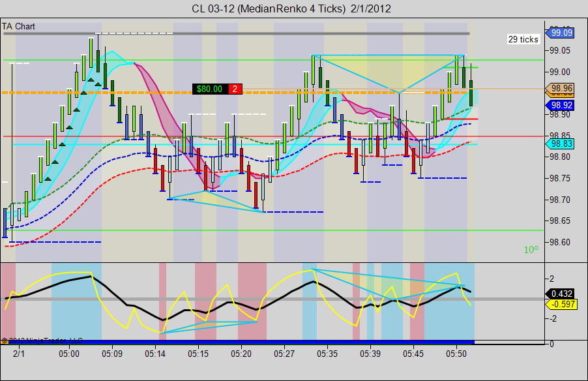Image resolution: width=588 pixels, height=381 pixels.
Task: Select the 05:45 time axis label
Action: click(413, 354)
